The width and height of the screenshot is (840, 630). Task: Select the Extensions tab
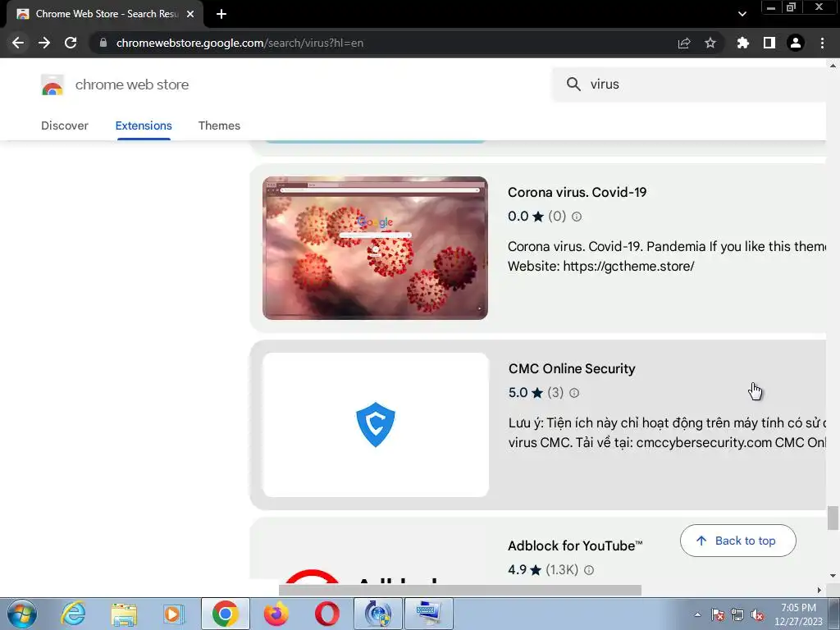click(x=144, y=126)
